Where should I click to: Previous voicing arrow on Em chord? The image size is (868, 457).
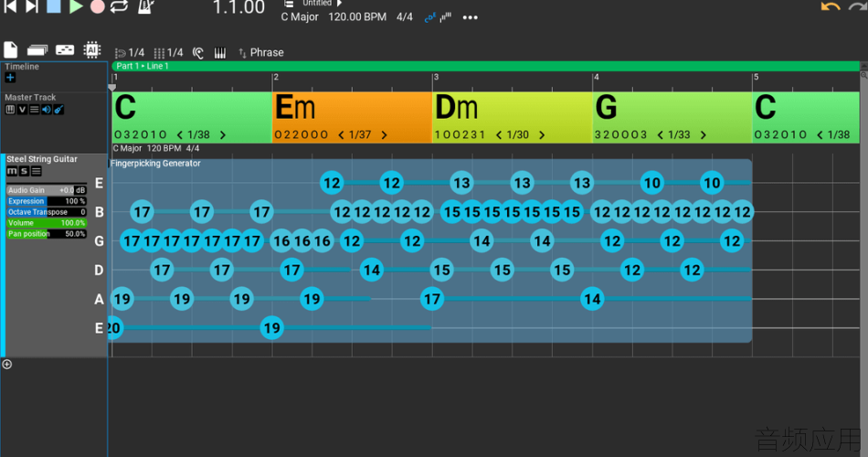click(341, 134)
